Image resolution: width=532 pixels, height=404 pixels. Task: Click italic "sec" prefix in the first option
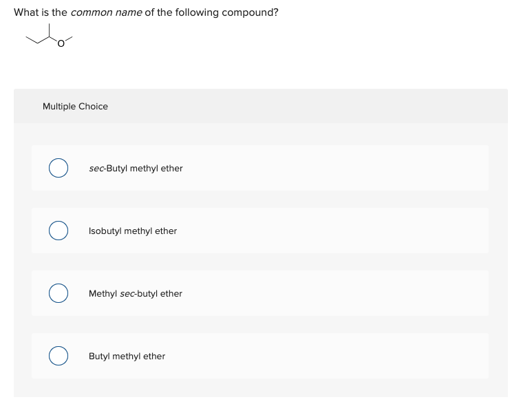click(x=96, y=169)
